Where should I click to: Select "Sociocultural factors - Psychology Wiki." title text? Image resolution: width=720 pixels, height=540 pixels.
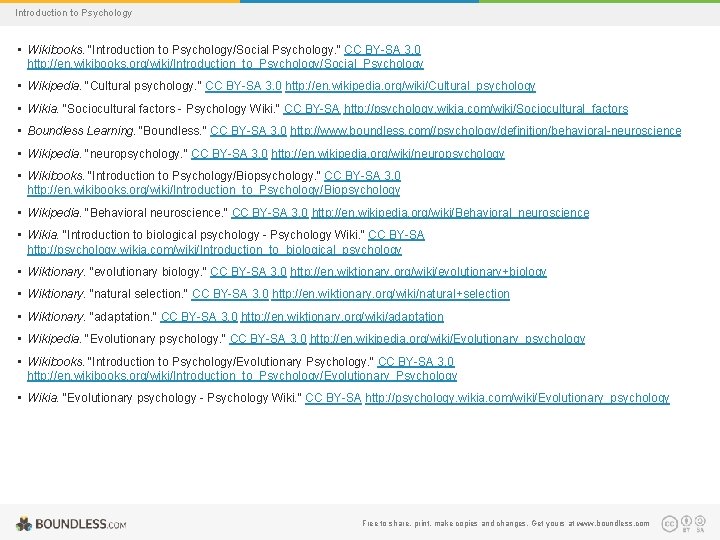pyautogui.click(x=171, y=109)
